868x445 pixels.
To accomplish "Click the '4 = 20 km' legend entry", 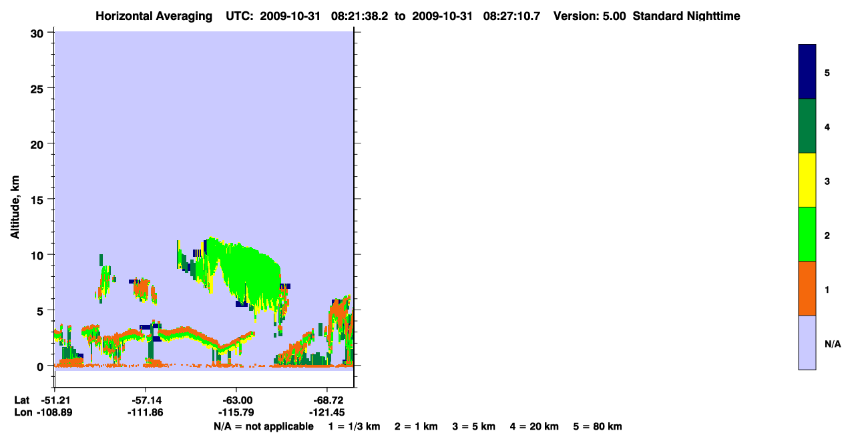I will [535, 426].
